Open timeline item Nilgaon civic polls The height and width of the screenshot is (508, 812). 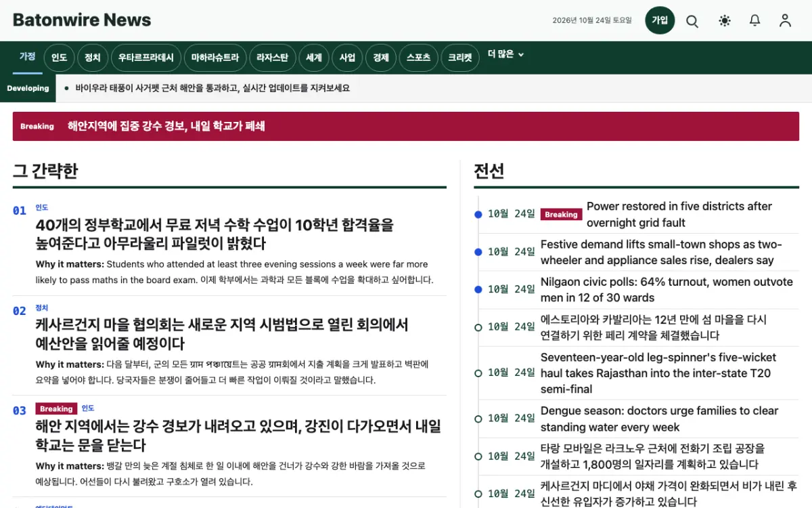coord(667,289)
